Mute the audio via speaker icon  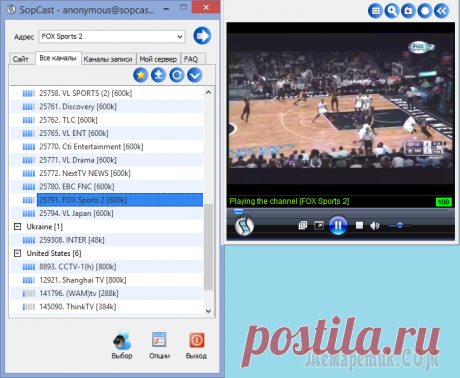(375, 226)
